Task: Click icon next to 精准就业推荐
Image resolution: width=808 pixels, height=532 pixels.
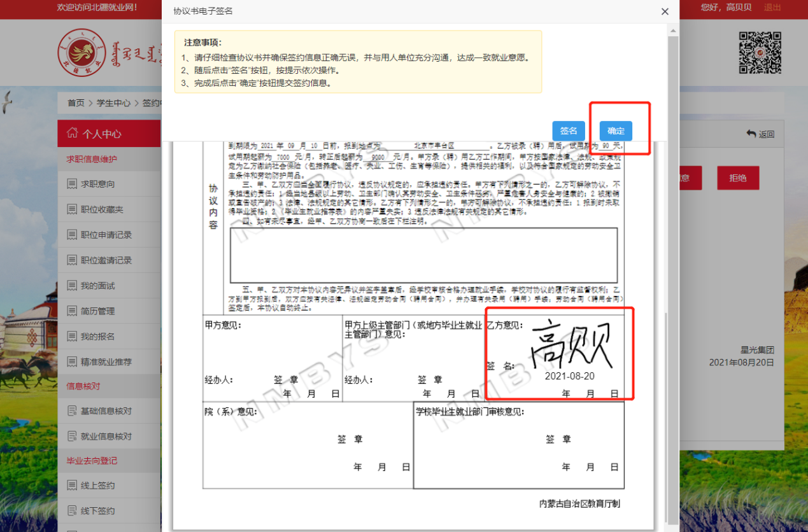Action: point(71,362)
